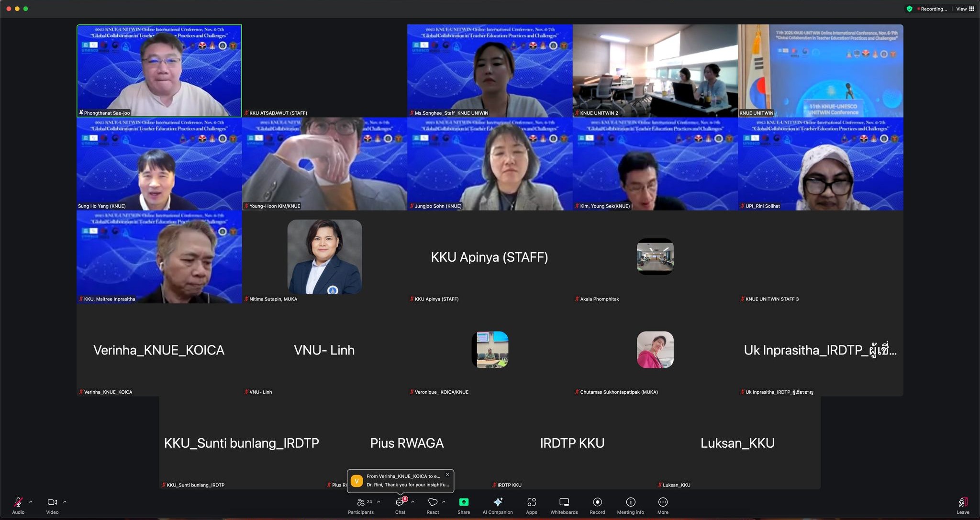Select Nitima Sutapin's profile thumbnail
The height and width of the screenshot is (520, 980).
point(324,257)
